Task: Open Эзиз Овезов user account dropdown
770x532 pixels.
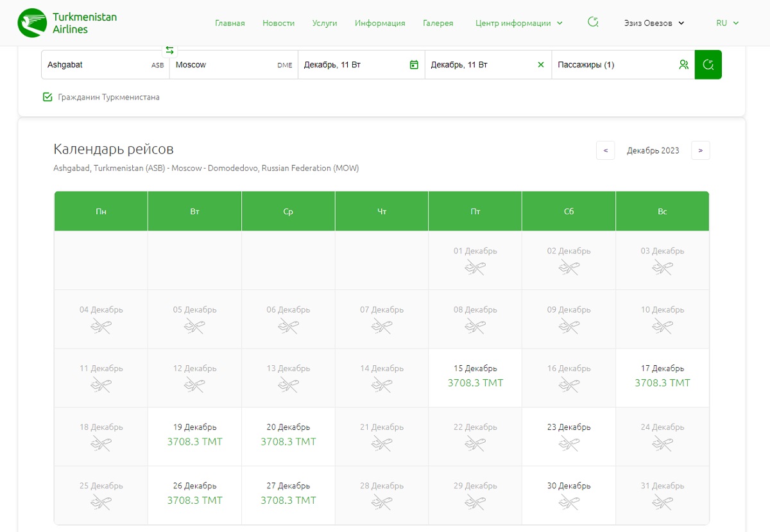Action: coord(654,23)
